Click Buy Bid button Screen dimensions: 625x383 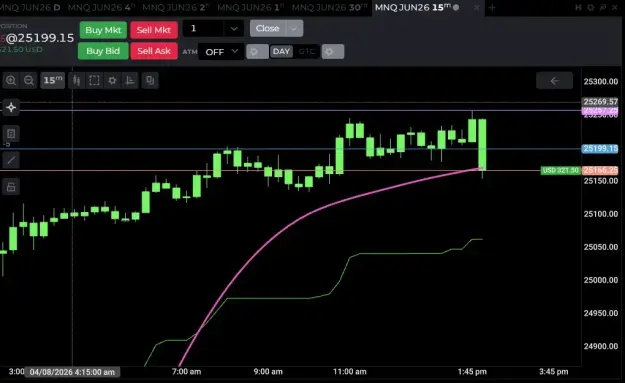(103, 51)
